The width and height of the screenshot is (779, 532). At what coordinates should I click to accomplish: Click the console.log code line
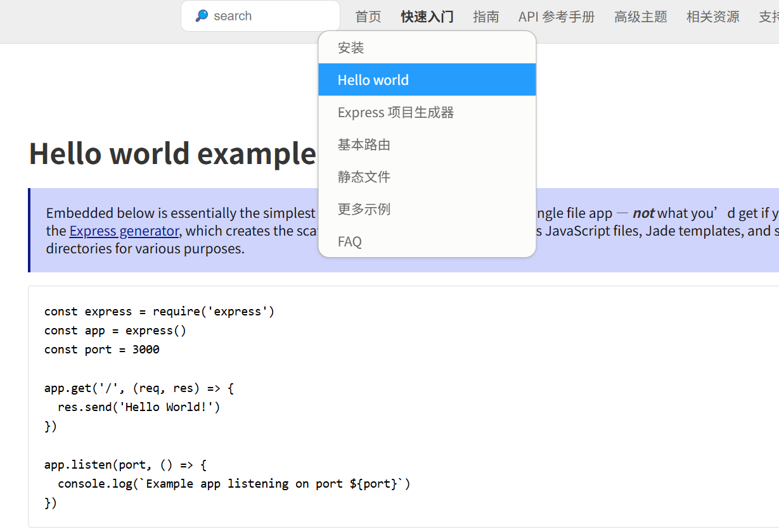(234, 484)
